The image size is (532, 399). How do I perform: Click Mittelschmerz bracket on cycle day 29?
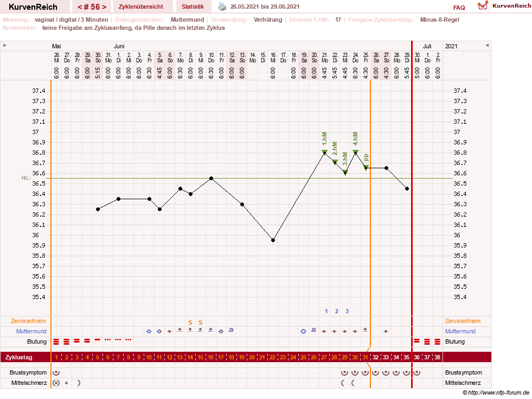[x=343, y=383]
